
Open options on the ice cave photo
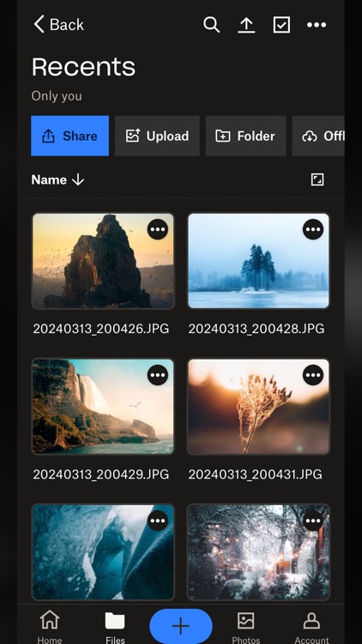click(158, 521)
